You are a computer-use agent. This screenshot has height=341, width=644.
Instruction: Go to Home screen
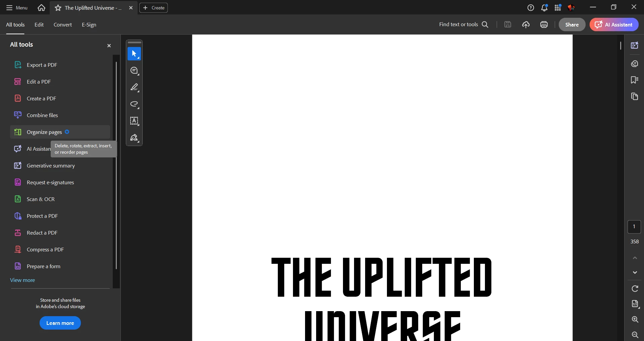tap(41, 7)
